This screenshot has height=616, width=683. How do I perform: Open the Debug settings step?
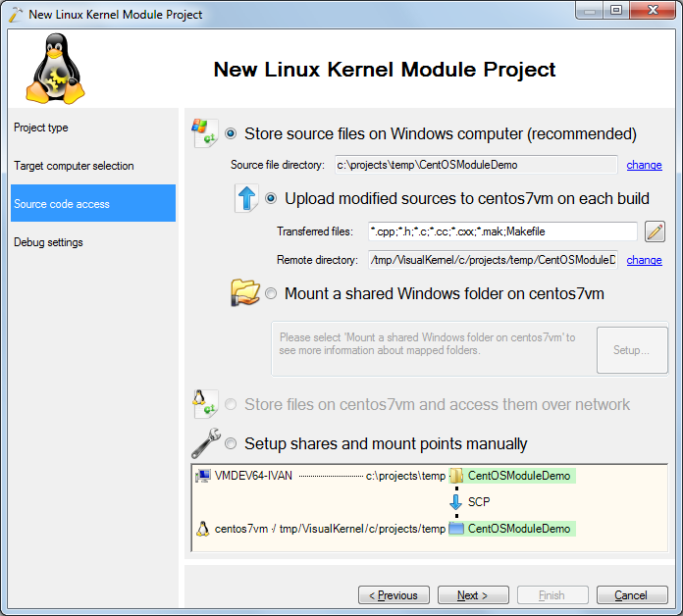[x=93, y=242]
